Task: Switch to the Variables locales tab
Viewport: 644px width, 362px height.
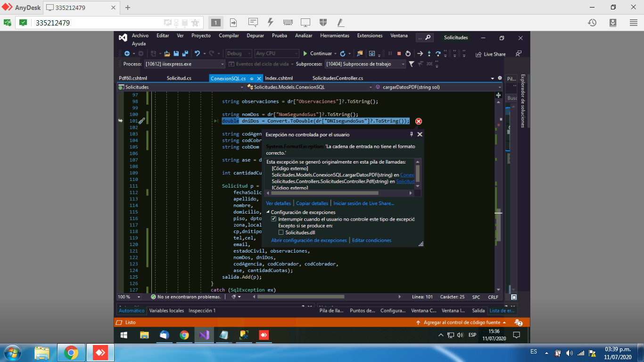Action: point(166,311)
